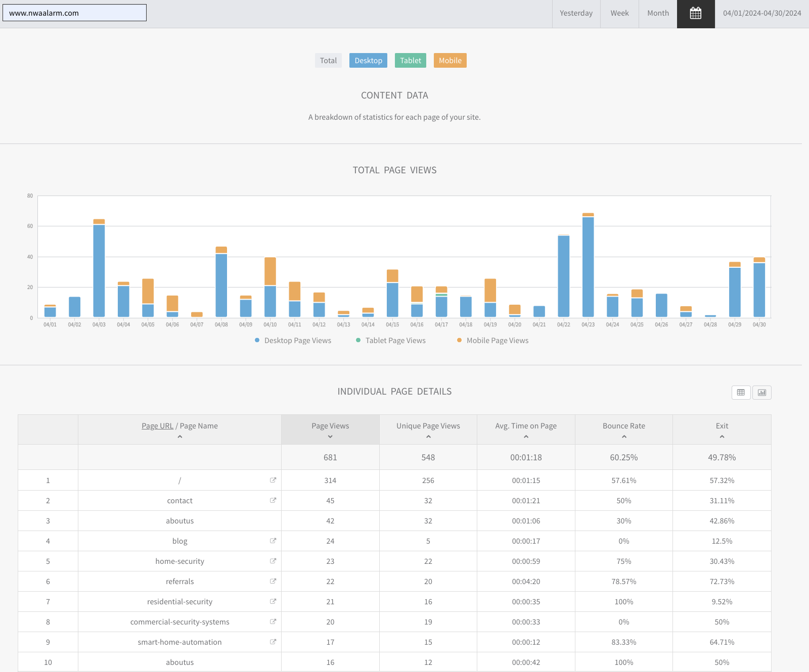Select the Month time range tab
This screenshot has height=672, width=809.
pos(658,14)
